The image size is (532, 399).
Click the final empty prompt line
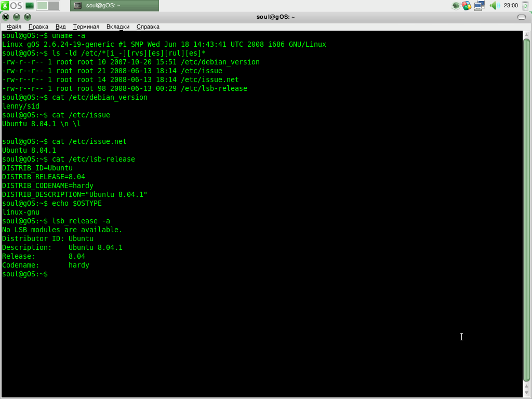click(25, 274)
